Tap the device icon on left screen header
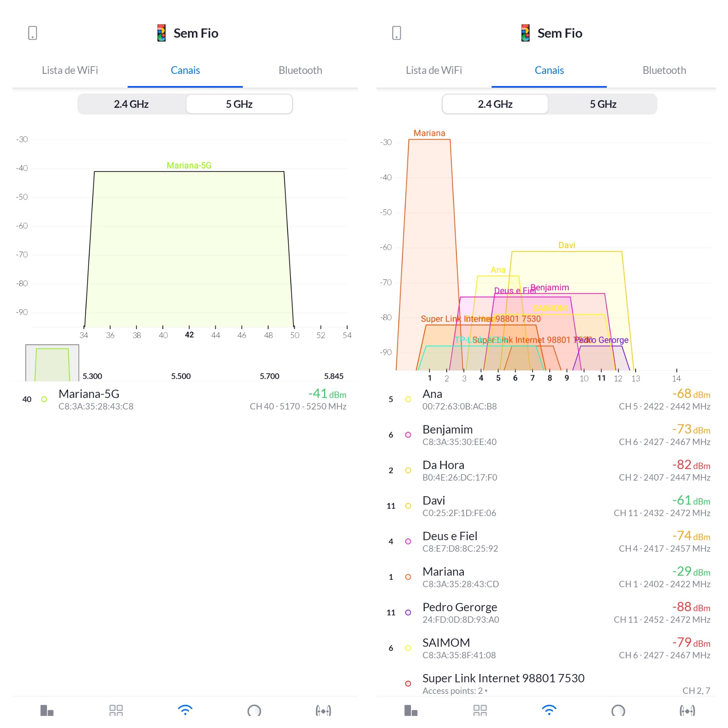 32,33
